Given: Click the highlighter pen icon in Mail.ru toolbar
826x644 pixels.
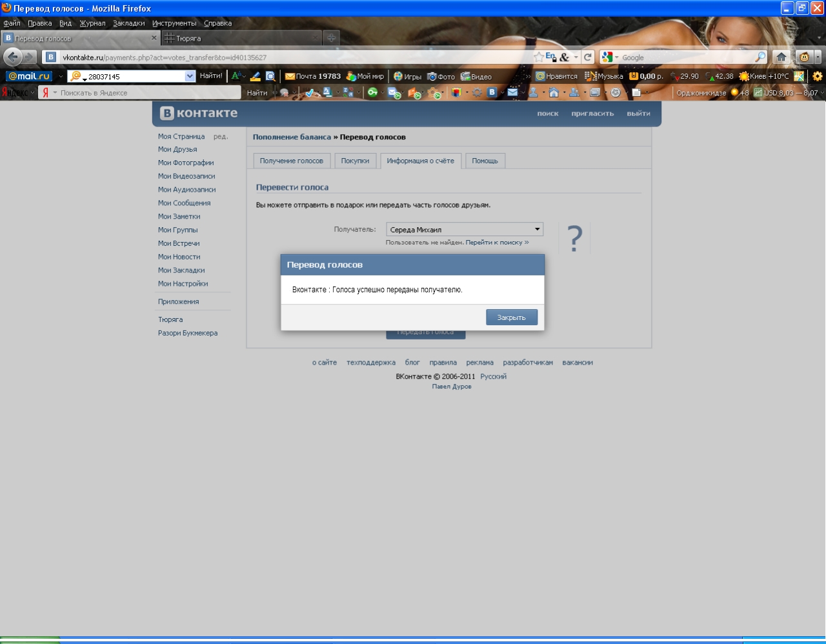Looking at the screenshot, I should pos(255,76).
